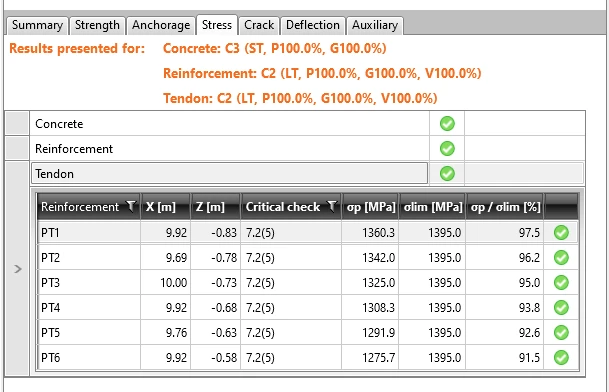This screenshot has width=609, height=392.
Task: Click the 97.5 percentage cell
Action: click(x=505, y=233)
